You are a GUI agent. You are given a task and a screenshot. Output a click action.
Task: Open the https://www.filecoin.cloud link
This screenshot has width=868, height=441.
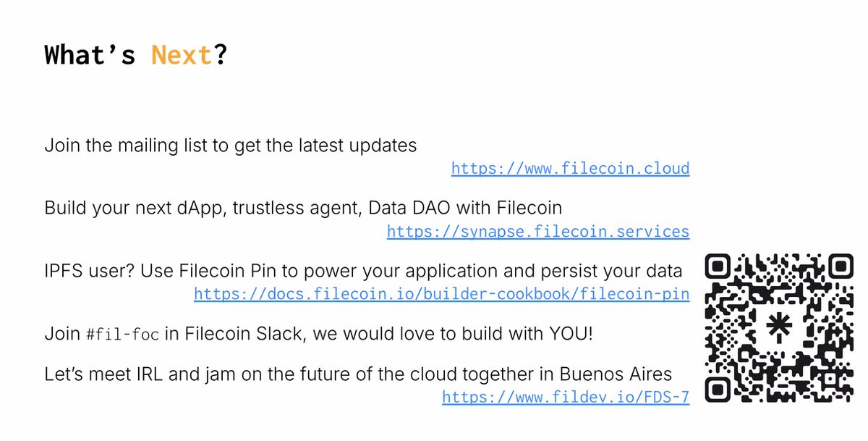(x=570, y=169)
